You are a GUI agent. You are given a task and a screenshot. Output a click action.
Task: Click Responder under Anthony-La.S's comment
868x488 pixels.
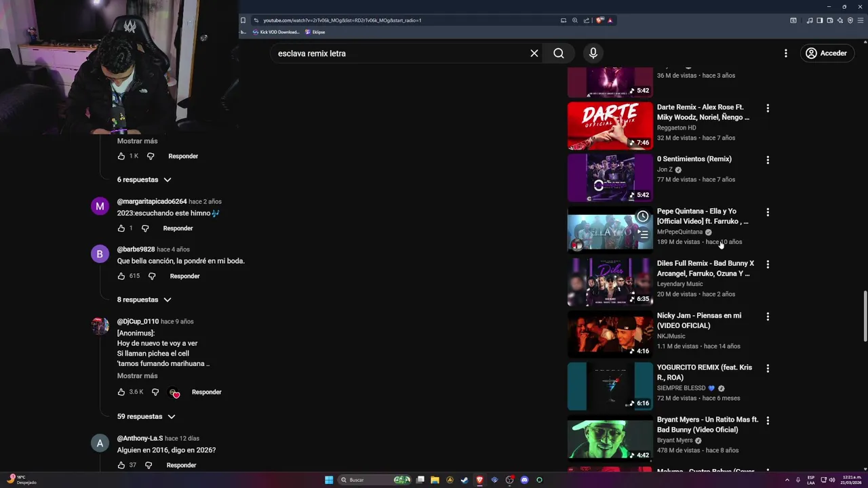click(181, 465)
